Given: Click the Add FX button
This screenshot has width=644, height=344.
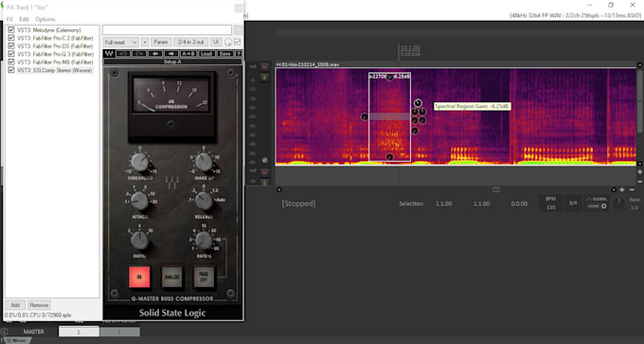Looking at the screenshot, I should pos(15,305).
